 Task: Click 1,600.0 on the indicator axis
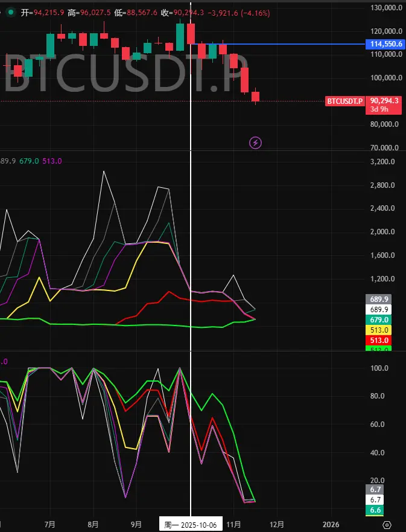click(x=382, y=255)
